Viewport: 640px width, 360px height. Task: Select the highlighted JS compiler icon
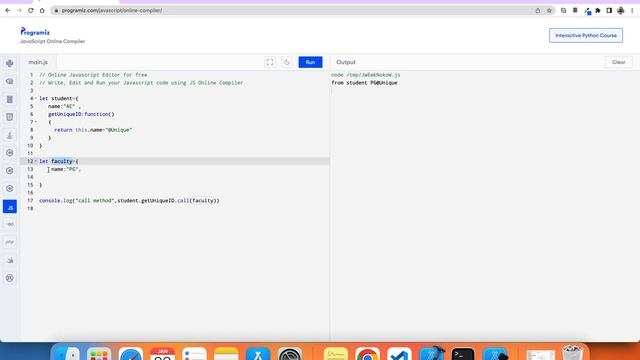[x=10, y=207]
